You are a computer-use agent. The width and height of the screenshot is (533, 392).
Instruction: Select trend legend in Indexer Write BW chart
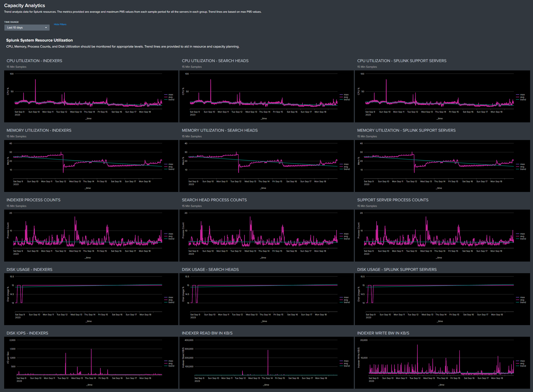point(521,366)
